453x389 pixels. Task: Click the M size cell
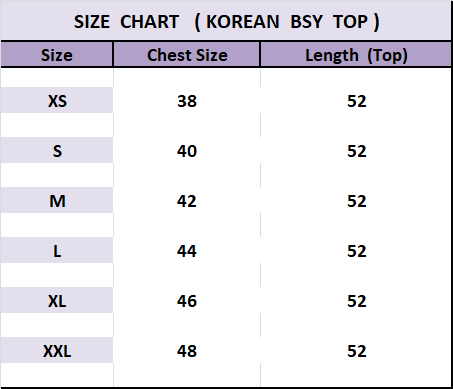pos(57,200)
